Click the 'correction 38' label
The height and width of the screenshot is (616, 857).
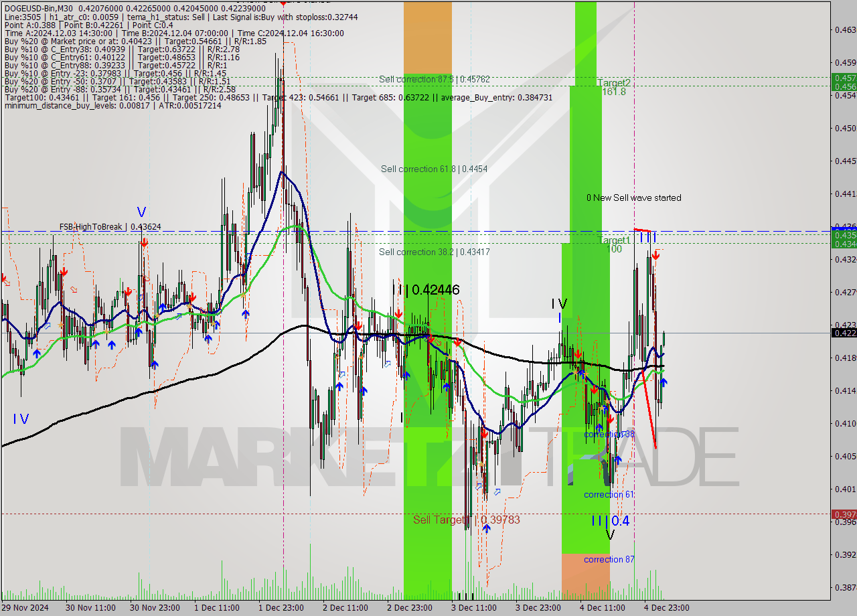609,434
